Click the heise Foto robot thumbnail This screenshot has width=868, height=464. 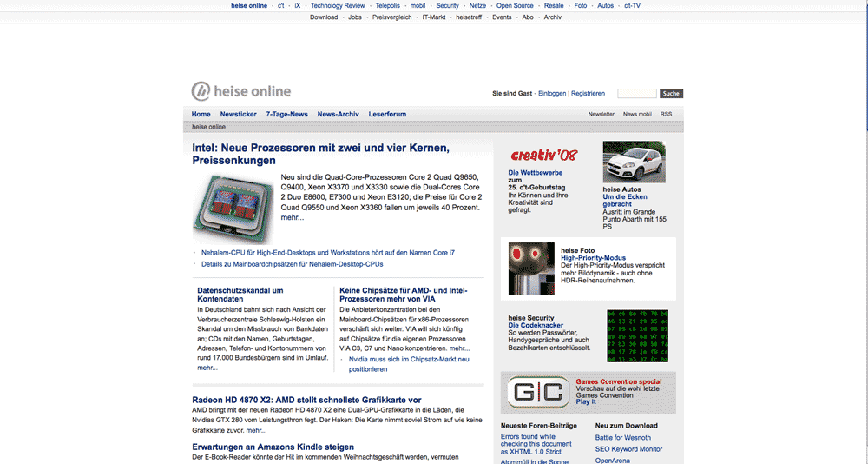pyautogui.click(x=531, y=268)
